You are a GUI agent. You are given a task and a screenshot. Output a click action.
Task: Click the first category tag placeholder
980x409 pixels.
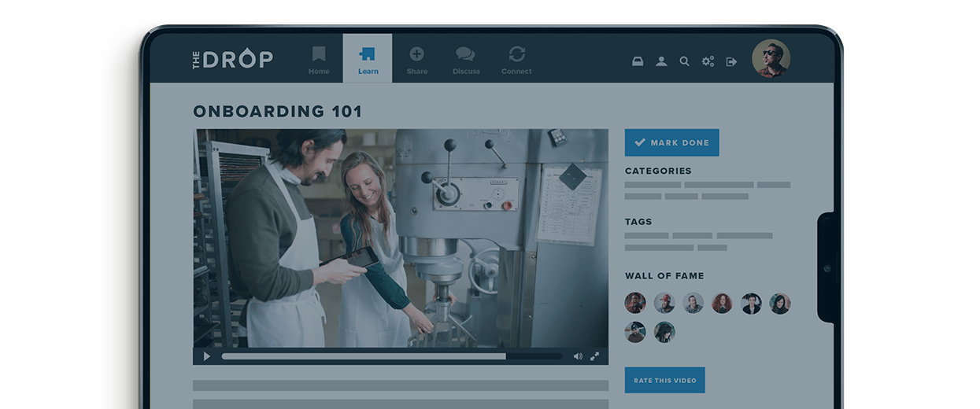[x=653, y=185]
